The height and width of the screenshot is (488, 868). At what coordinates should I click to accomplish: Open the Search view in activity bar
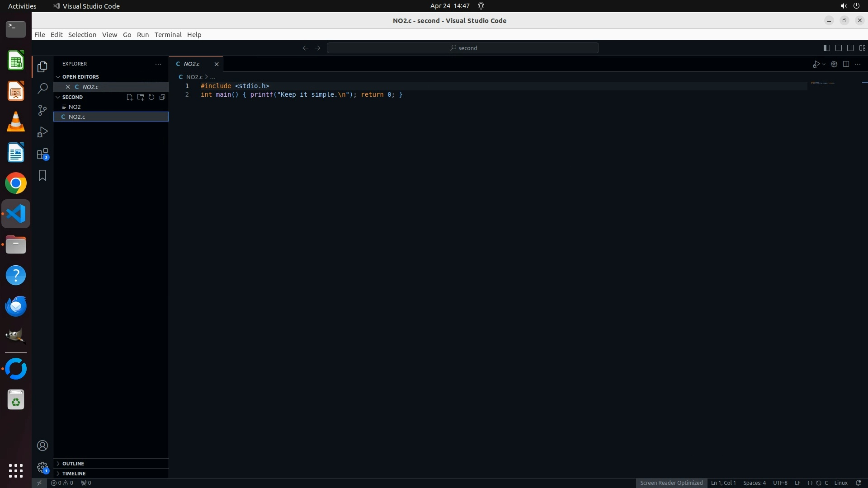[42, 89]
